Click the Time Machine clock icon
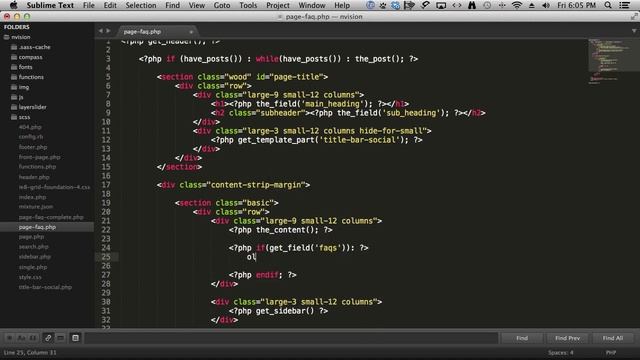640x360 pixels. [x=487, y=5]
